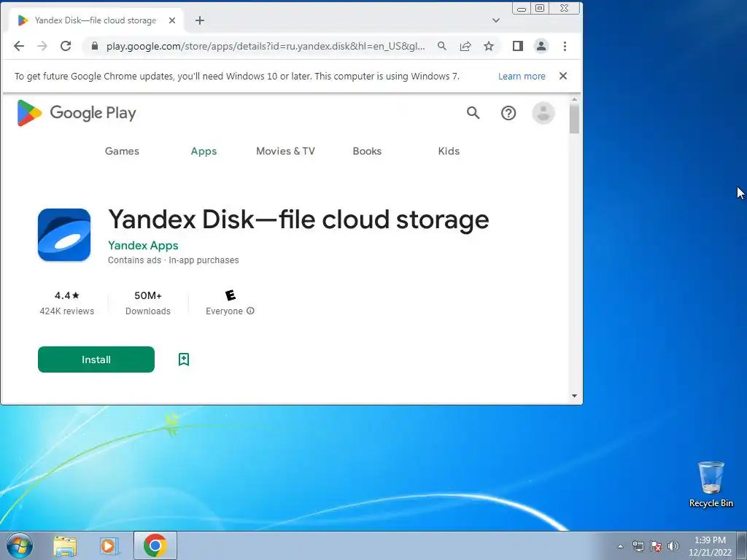
Task: Open the Recycle Bin desktop icon
Action: [711, 484]
